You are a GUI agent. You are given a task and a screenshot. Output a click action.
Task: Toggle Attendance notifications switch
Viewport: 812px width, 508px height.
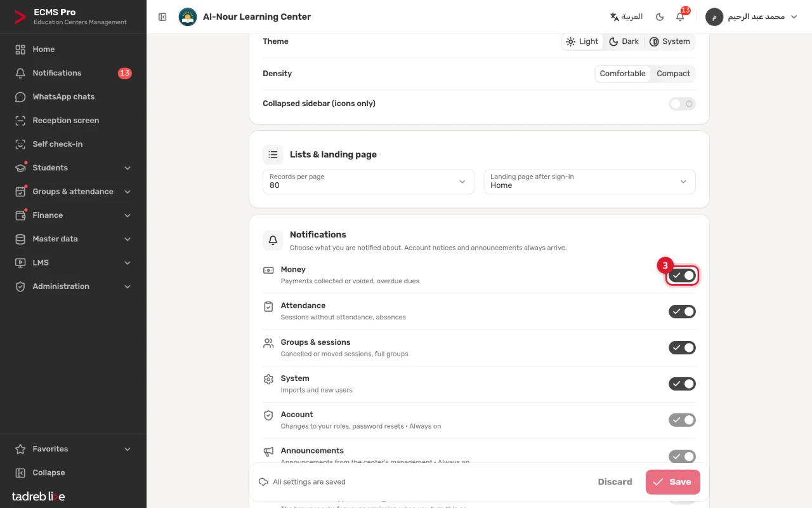(682, 312)
